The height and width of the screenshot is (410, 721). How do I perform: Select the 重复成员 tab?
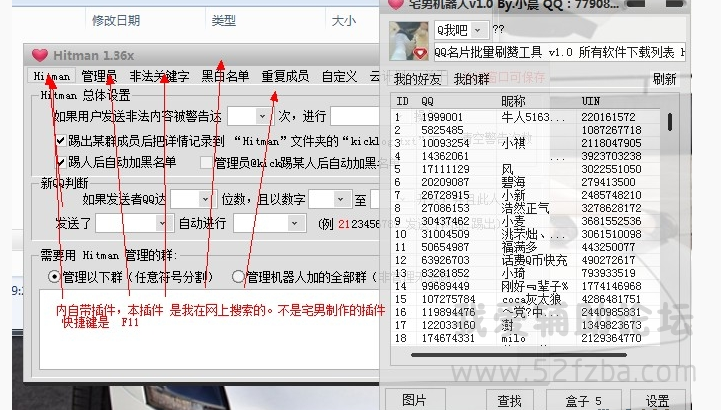[x=285, y=76]
